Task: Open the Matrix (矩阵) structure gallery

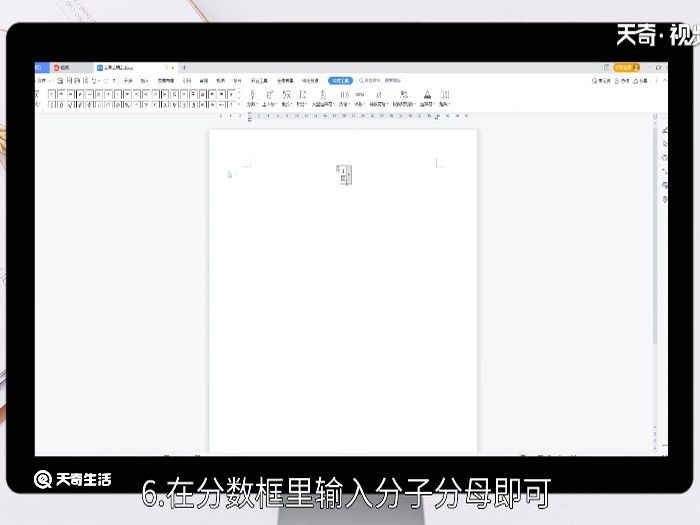Action: [445, 98]
